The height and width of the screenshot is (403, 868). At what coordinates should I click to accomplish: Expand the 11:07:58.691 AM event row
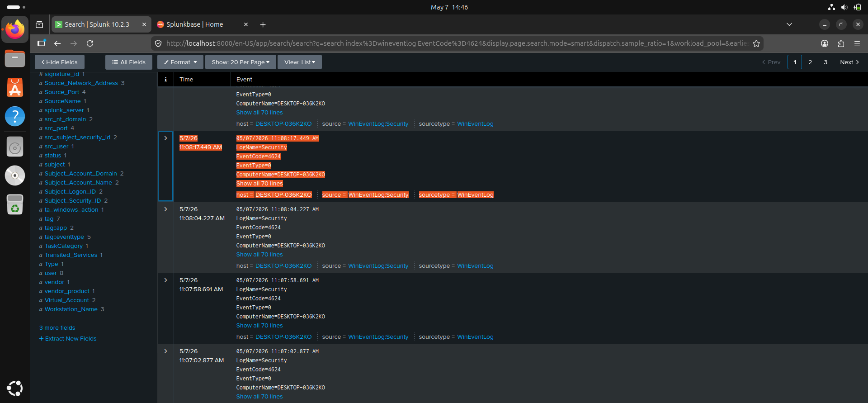point(165,280)
